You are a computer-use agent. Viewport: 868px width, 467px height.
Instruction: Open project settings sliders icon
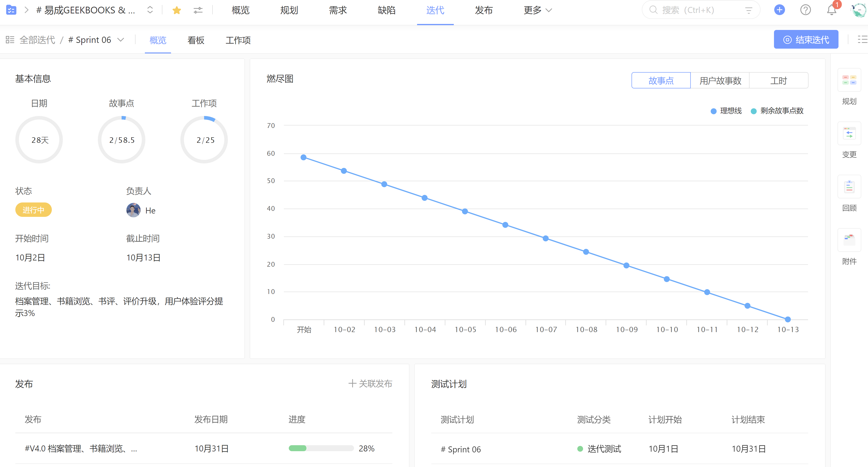pyautogui.click(x=198, y=11)
